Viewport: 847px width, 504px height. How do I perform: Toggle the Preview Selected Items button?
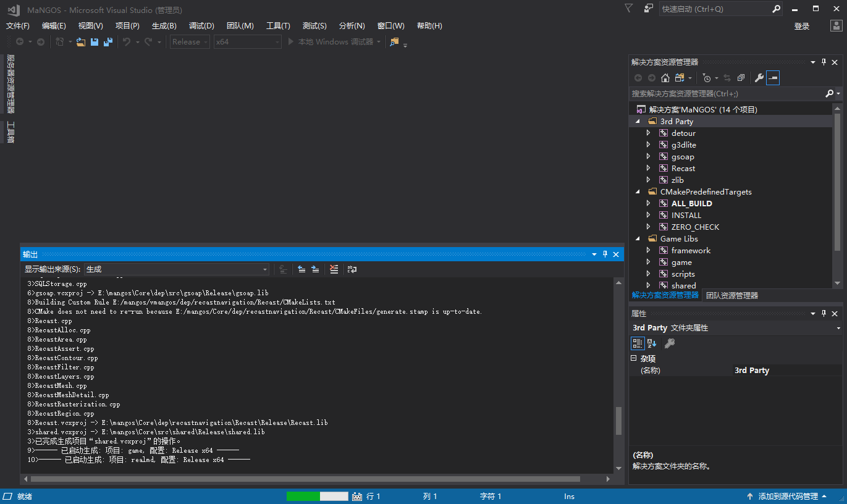[773, 78]
